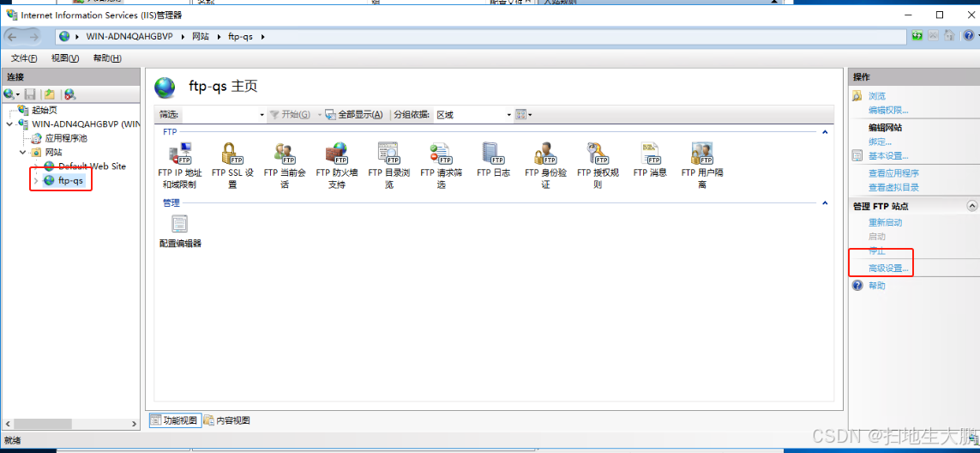Image resolution: width=980 pixels, height=453 pixels.
Task: Collapse the FTP group section
Action: 824,132
